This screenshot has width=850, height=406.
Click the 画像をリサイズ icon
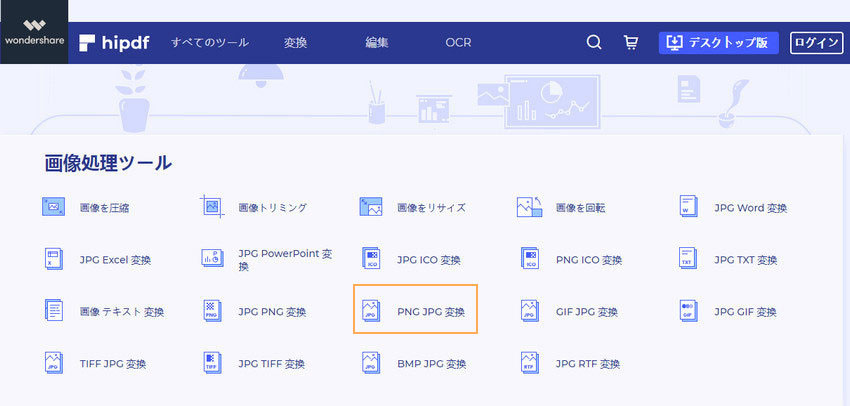point(371,207)
